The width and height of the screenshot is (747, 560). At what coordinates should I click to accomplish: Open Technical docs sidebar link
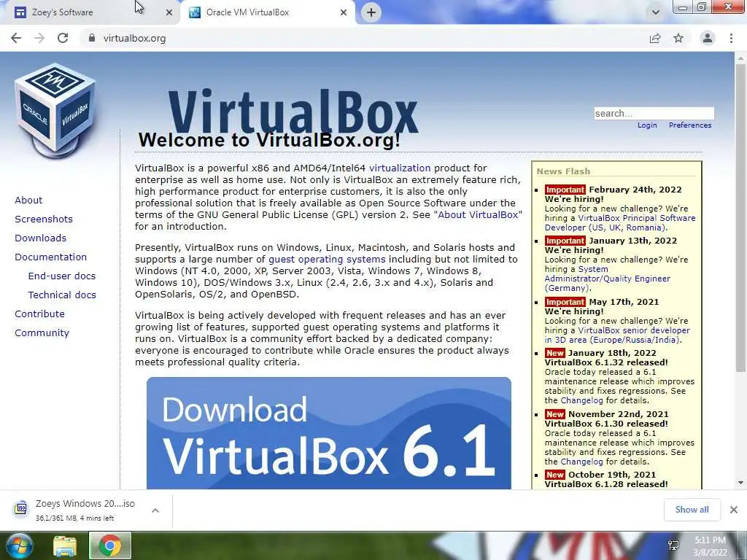[62, 295]
